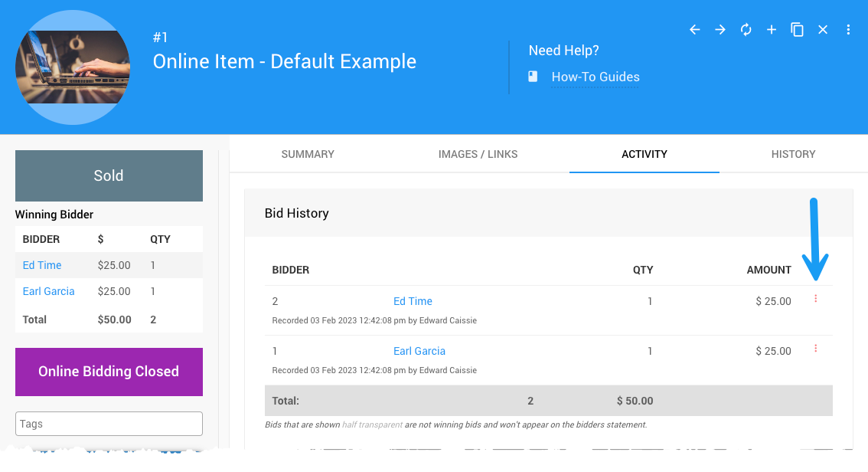The height and width of the screenshot is (472, 868).
Task: Switch to the History tab
Action: tap(793, 154)
